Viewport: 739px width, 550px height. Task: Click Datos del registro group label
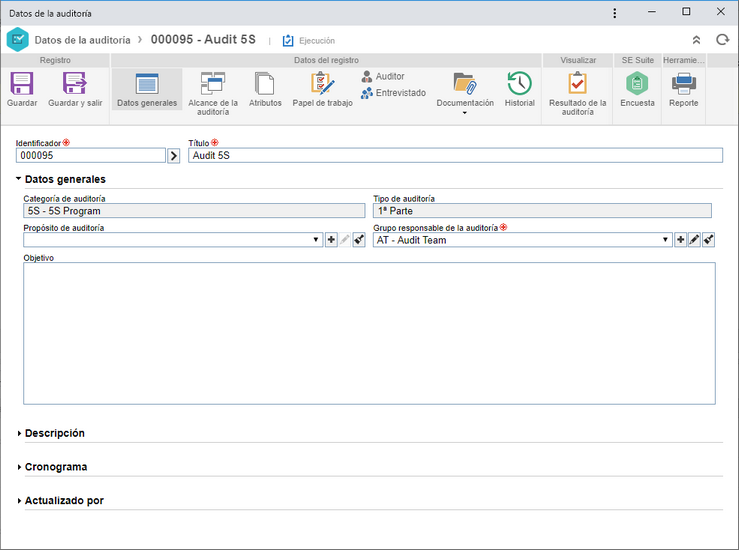(326, 60)
